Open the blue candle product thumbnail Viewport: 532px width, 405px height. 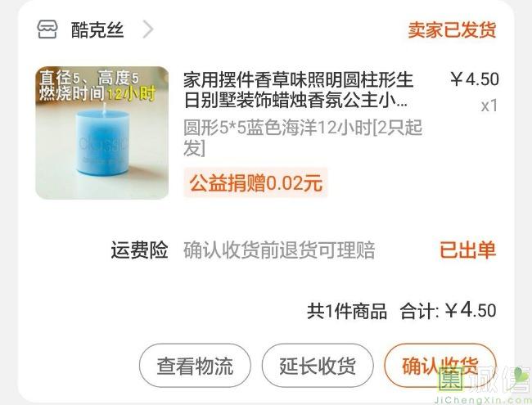(x=102, y=133)
